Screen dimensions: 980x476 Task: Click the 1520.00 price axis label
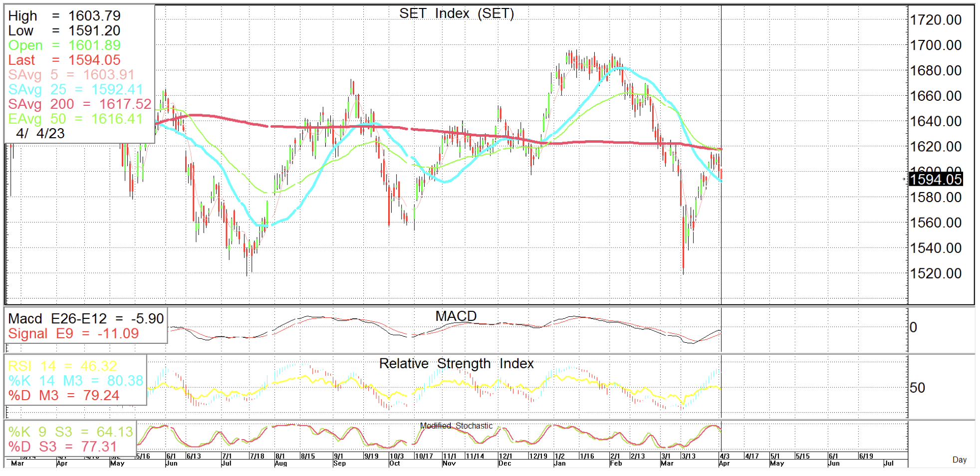(936, 273)
